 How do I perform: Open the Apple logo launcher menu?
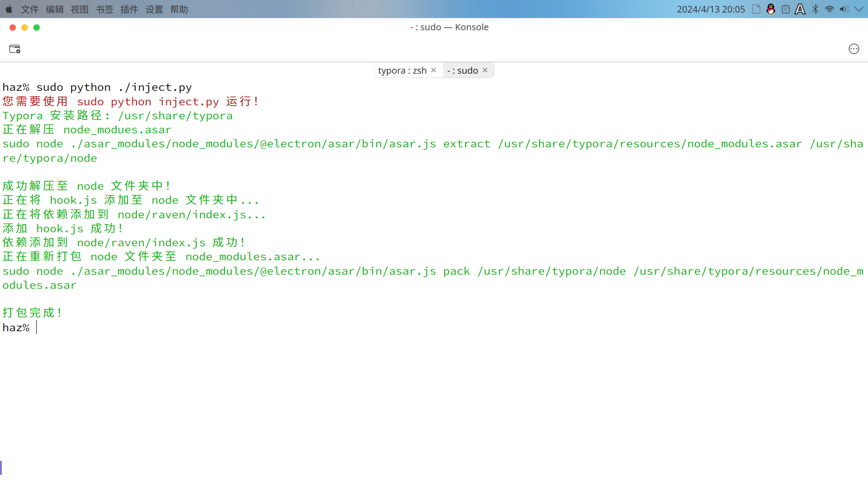[x=9, y=9]
